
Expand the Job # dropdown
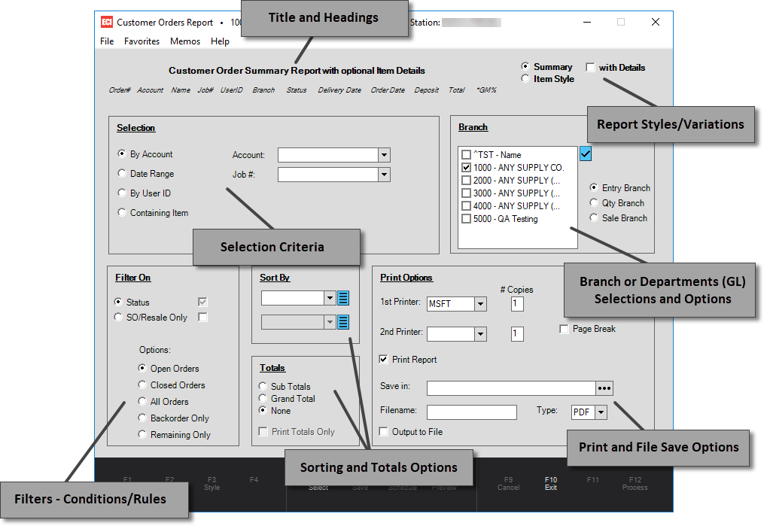pos(384,175)
